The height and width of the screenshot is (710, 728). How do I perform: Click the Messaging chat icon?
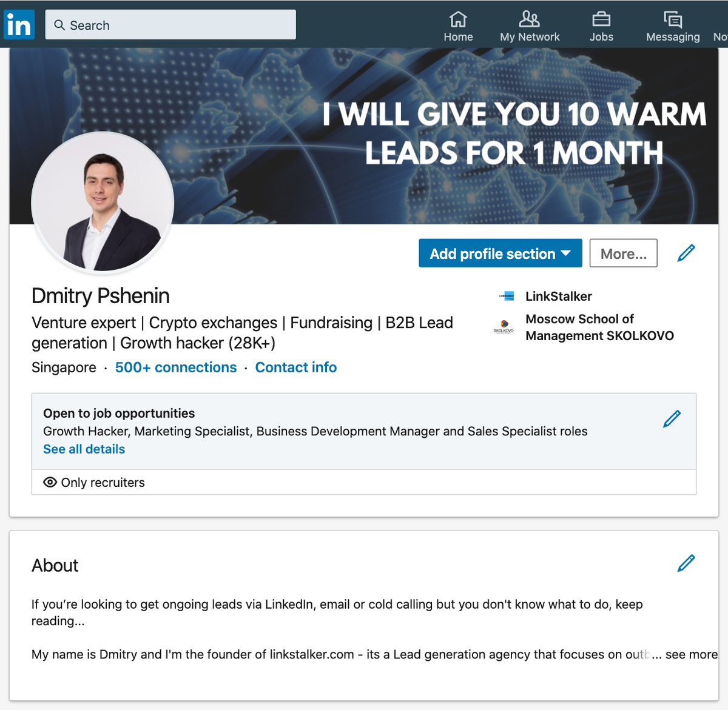click(x=673, y=19)
